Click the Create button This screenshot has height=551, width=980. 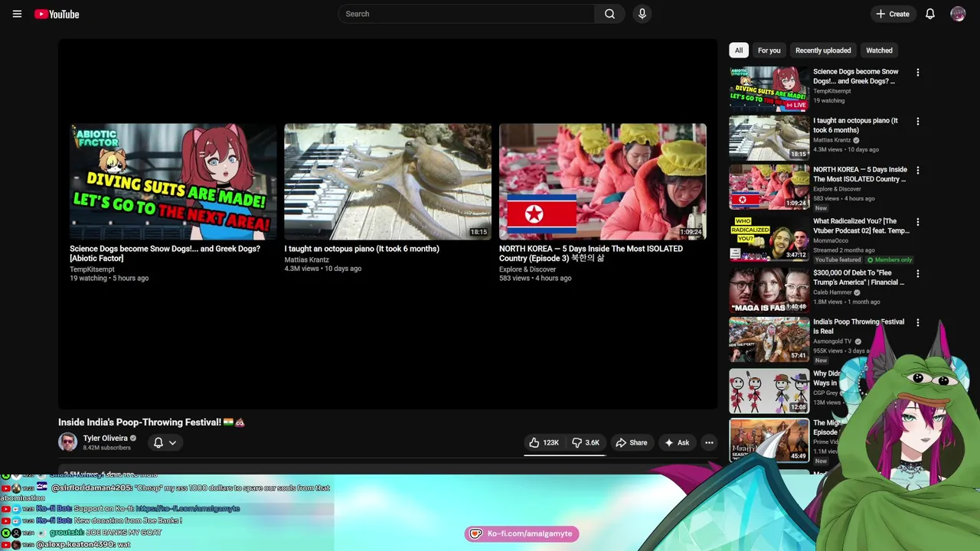tap(893, 14)
